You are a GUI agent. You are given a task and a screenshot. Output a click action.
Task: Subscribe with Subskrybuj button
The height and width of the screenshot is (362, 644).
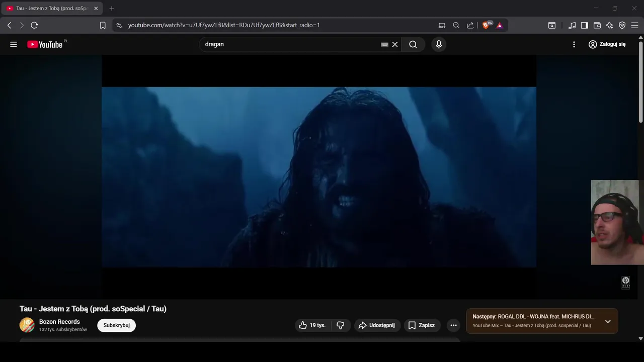click(117, 325)
